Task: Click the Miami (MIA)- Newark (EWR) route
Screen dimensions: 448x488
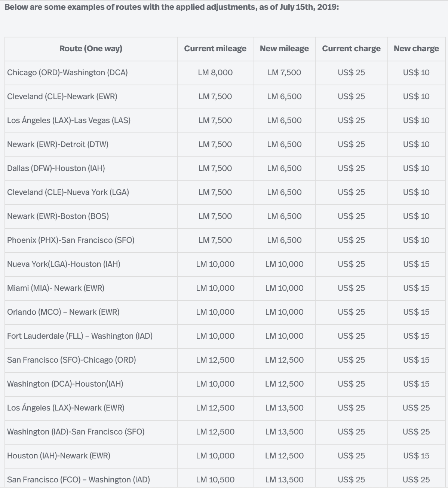Action: [x=56, y=288]
